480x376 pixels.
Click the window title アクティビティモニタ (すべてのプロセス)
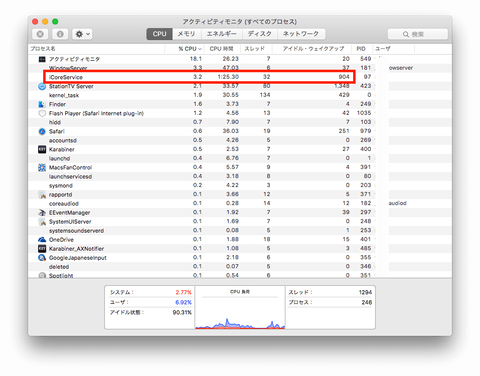coord(239,22)
